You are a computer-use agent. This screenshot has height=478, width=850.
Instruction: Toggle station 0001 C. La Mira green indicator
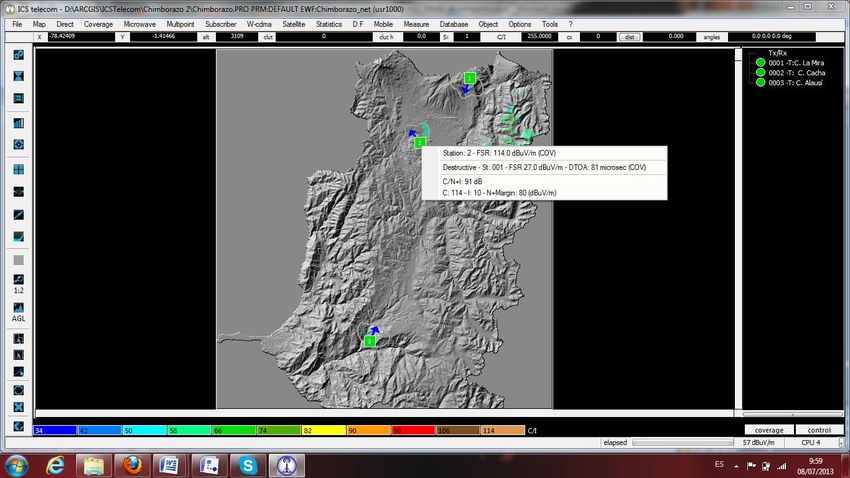[761, 62]
